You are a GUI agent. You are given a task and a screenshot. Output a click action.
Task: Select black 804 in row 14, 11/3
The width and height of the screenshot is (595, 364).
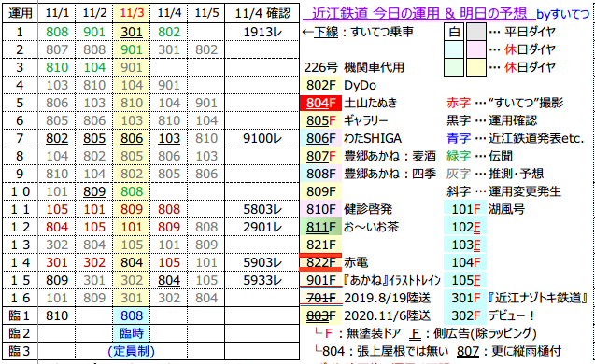click(132, 262)
